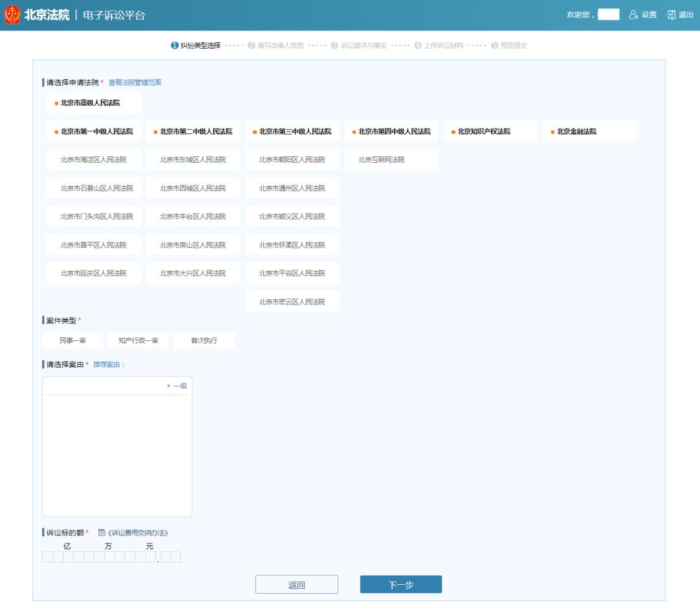Screen dimensions: 700x614
Task: Select 北京市顺义区人民法院
Action: (x=292, y=216)
